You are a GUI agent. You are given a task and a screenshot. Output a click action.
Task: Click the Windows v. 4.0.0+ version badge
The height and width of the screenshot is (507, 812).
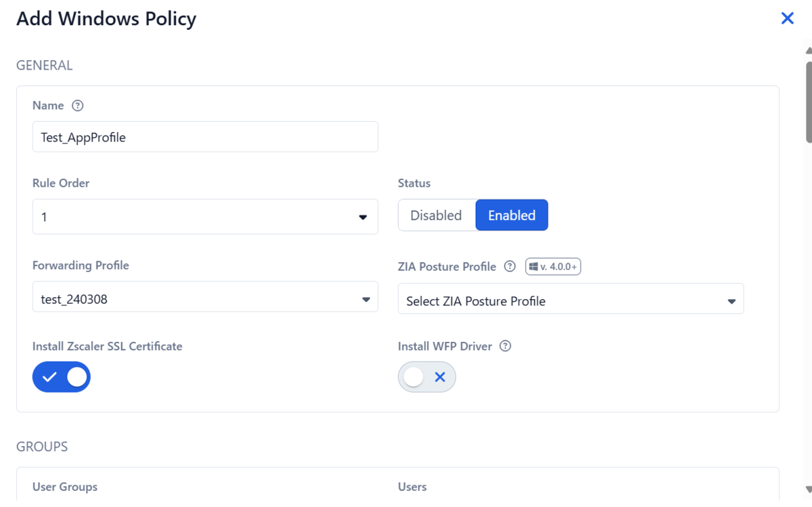(553, 266)
